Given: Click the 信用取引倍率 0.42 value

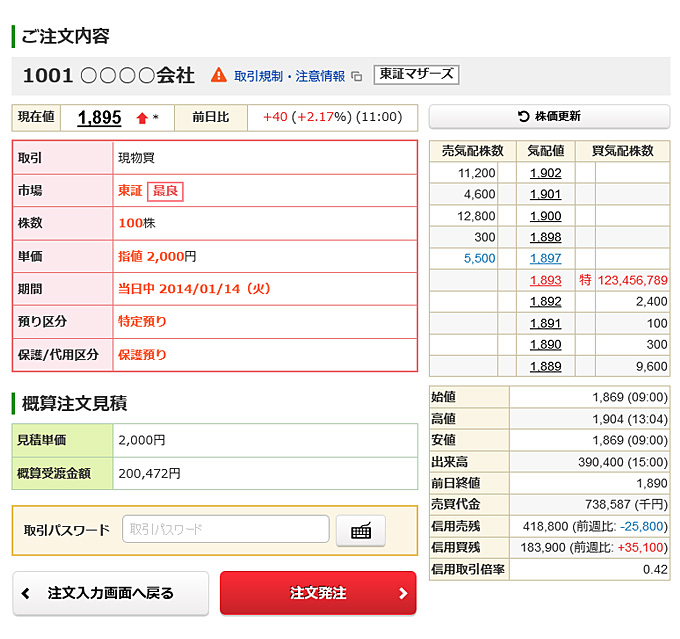Looking at the screenshot, I should point(655,569).
